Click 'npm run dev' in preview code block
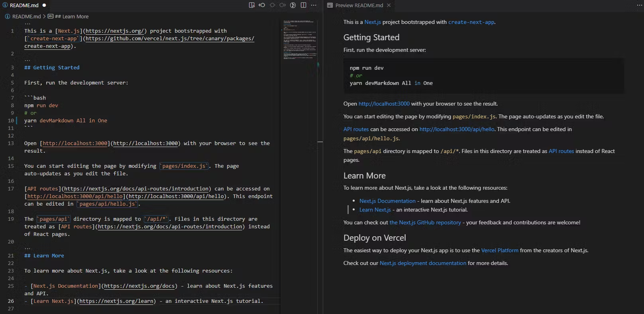644x314 pixels. pos(367,68)
